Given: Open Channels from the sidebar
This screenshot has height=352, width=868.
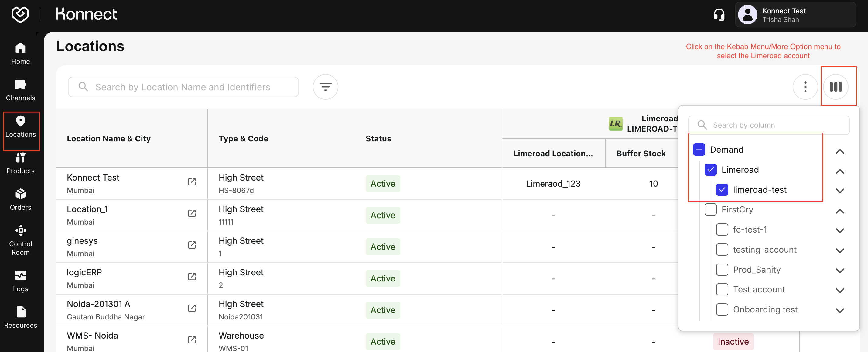Looking at the screenshot, I should 21,90.
